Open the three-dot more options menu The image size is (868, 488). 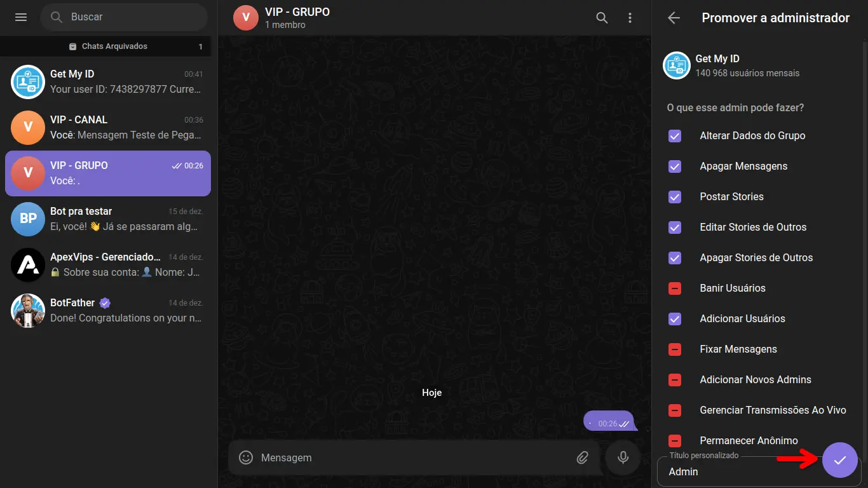click(630, 18)
